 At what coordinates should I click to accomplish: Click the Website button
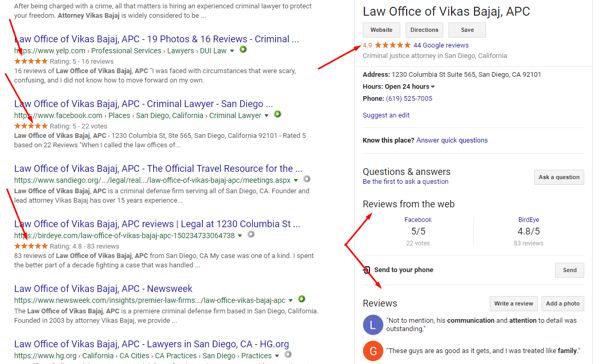381,30
